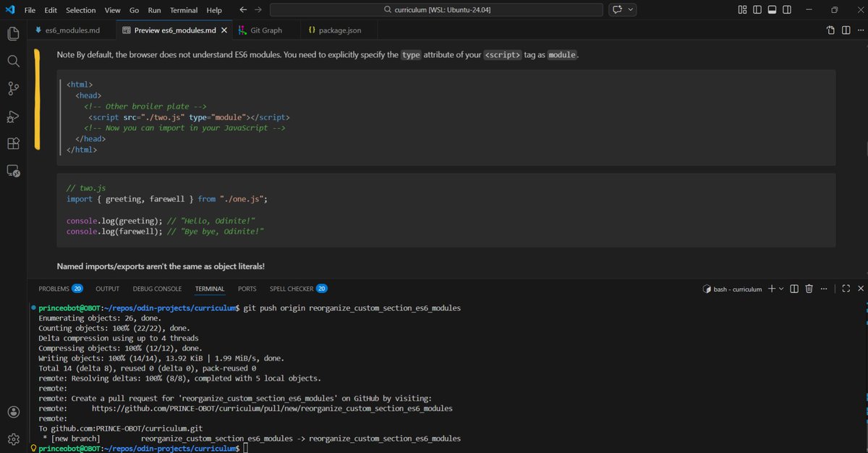Split the terminal
Viewport: 868px width, 453px height.
(x=794, y=289)
